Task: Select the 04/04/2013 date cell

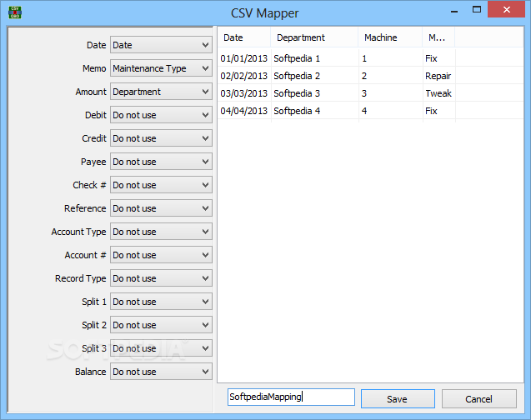Action: coord(243,111)
